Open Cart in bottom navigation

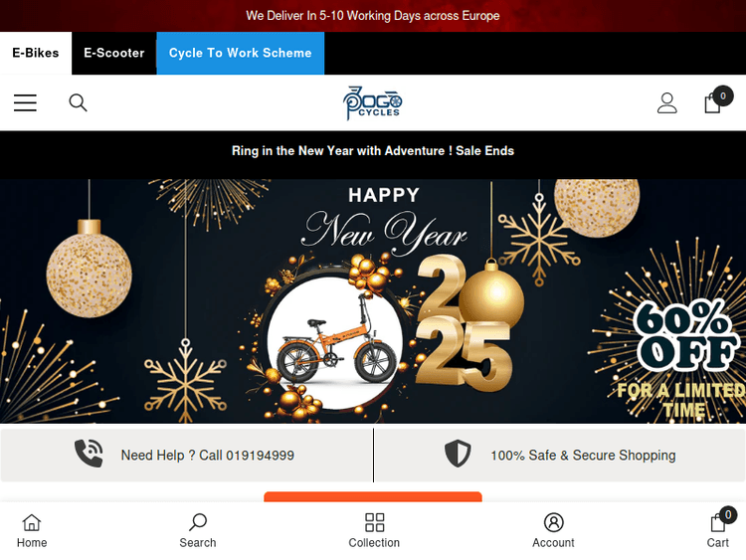pyautogui.click(x=717, y=531)
